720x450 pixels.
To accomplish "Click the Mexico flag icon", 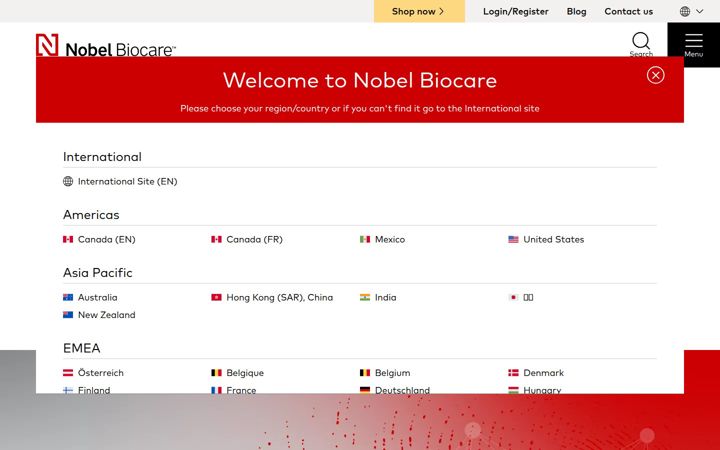I will pos(365,239).
